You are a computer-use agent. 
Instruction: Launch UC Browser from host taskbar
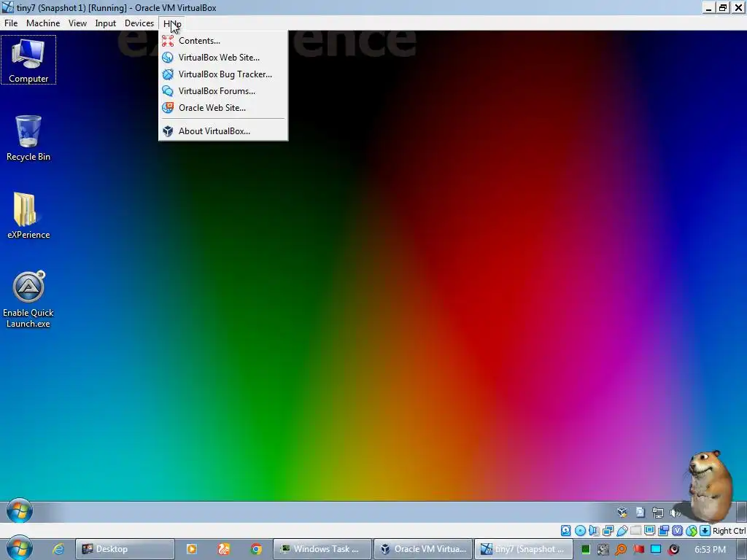tap(224, 549)
